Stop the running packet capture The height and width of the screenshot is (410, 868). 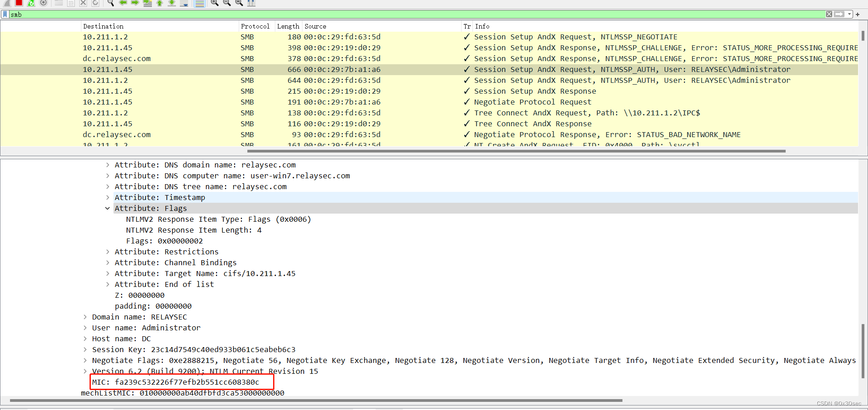click(x=19, y=3)
